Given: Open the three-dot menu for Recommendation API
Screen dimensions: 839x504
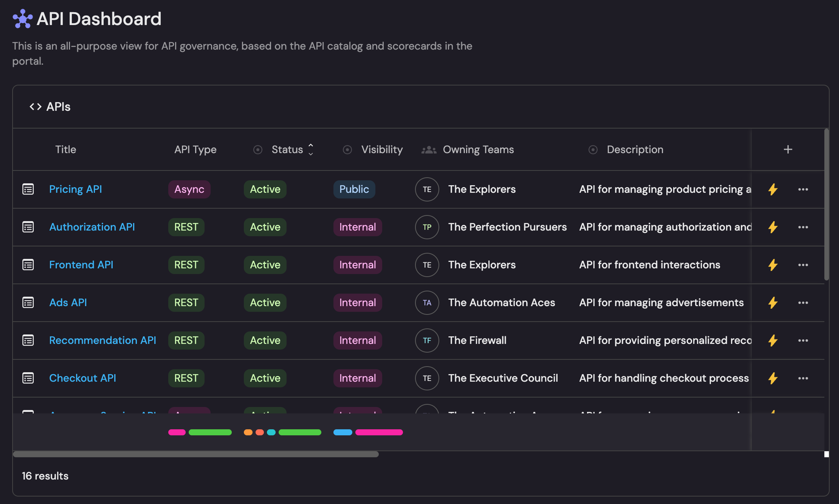Looking at the screenshot, I should 803,340.
